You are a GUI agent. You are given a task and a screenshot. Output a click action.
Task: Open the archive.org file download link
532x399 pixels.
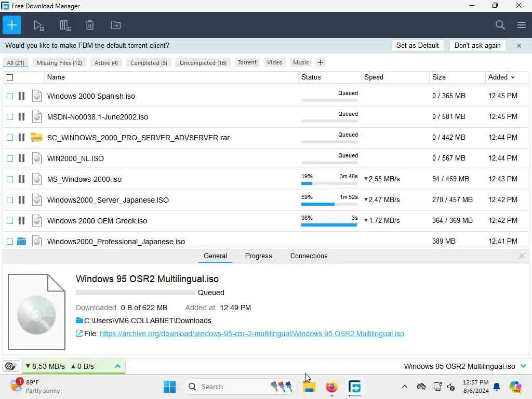coord(252,334)
